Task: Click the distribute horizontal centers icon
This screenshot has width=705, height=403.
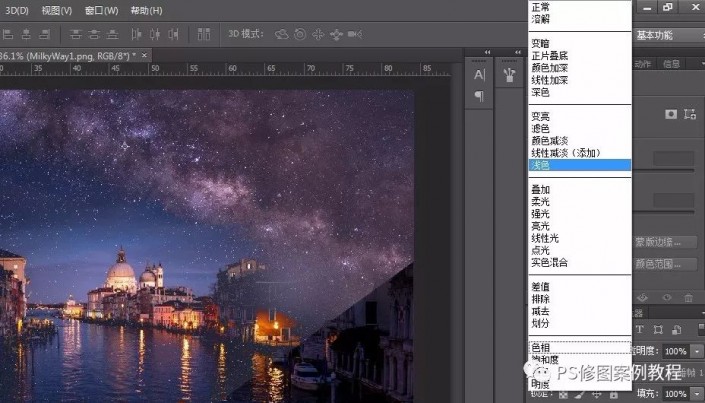Action: click(155, 34)
